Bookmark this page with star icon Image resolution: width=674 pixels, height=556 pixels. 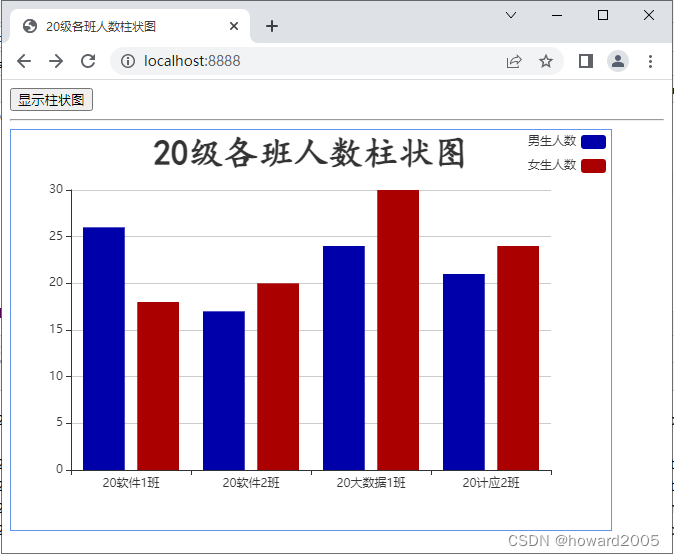pyautogui.click(x=546, y=61)
